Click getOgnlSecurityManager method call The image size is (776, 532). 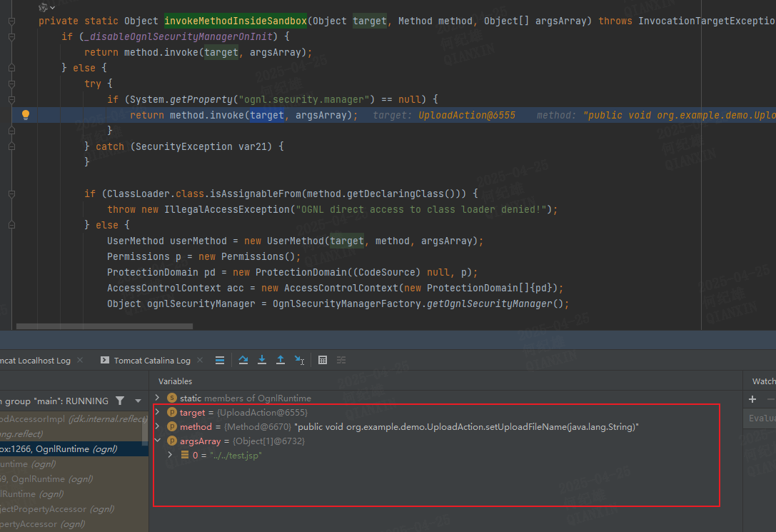pos(489,304)
